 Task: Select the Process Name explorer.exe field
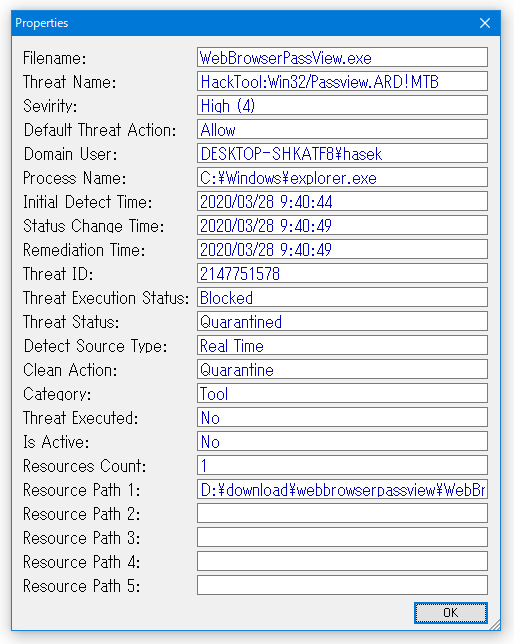[x=342, y=177]
